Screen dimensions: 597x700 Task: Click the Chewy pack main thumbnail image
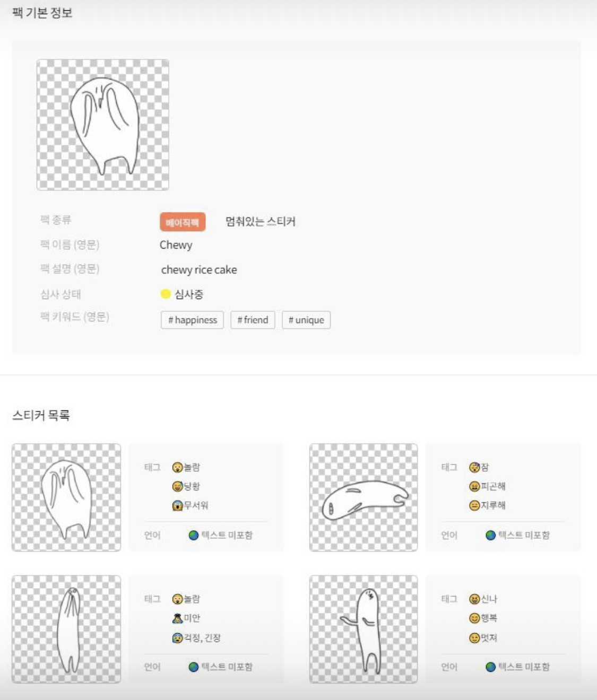pos(103,125)
